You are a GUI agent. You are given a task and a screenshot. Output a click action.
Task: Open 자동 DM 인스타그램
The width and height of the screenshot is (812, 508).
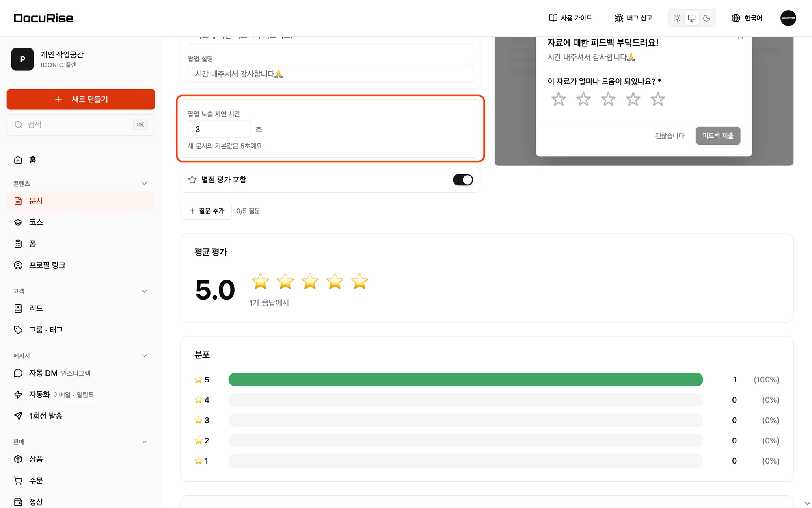[x=81, y=373]
